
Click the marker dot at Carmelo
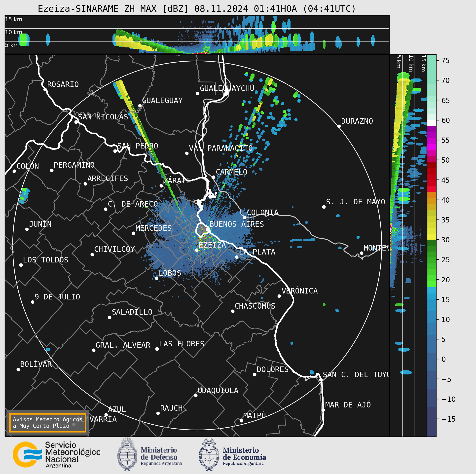click(214, 177)
